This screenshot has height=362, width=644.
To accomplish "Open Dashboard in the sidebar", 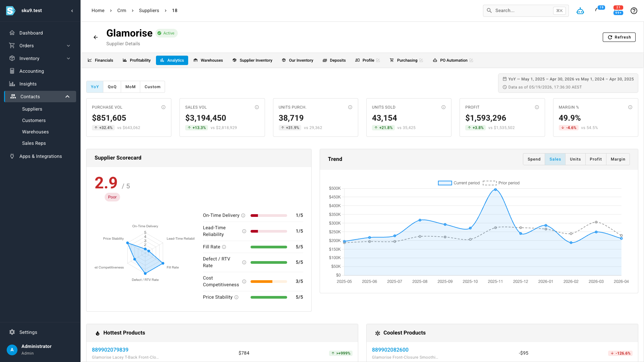I will pos(40,33).
